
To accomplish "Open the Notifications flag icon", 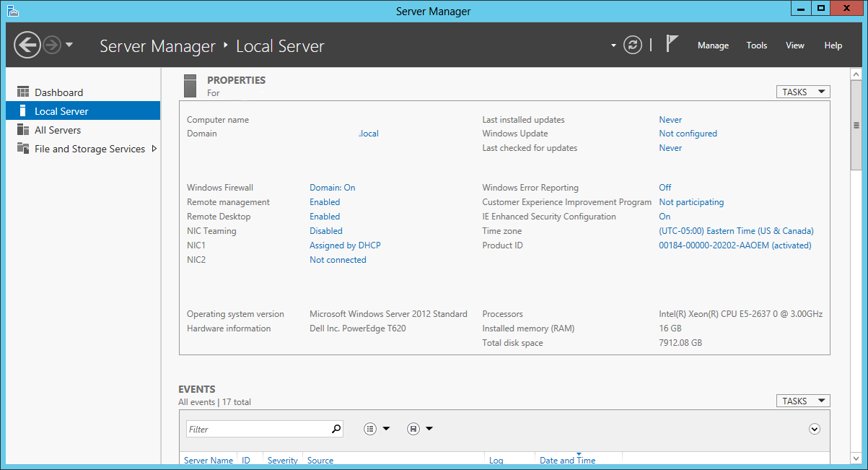I will coord(672,44).
